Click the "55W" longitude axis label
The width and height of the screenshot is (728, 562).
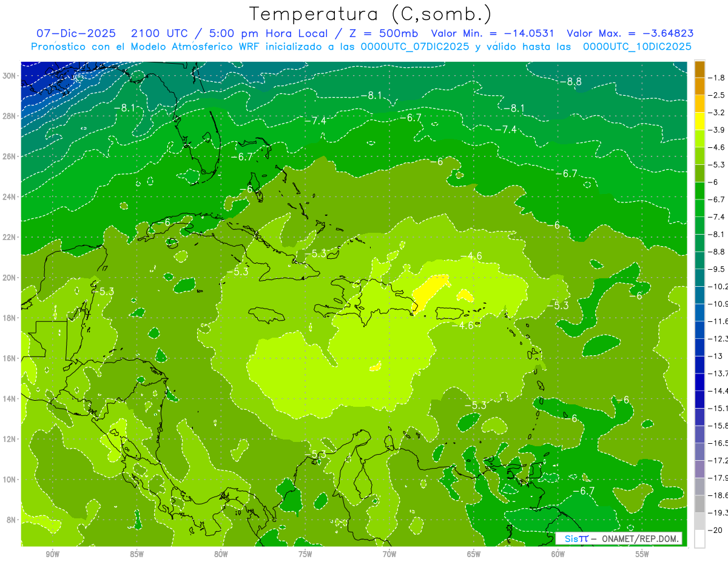(x=642, y=554)
